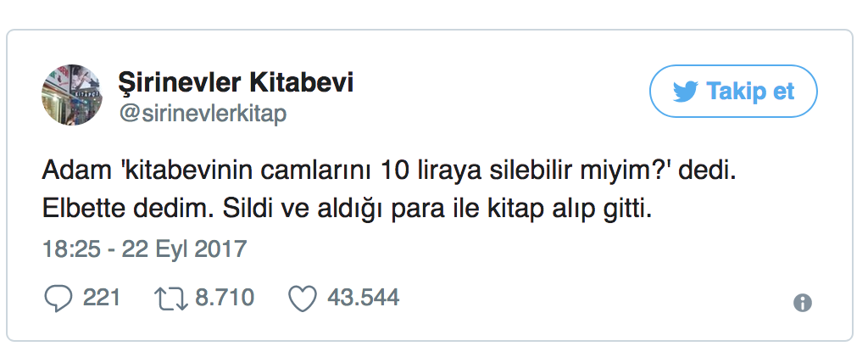Follow the account with Takip et

(x=732, y=91)
